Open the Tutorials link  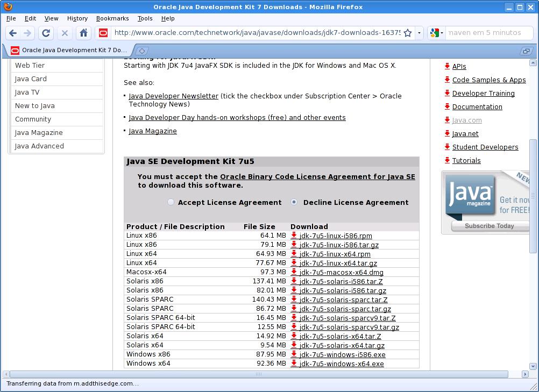pyautogui.click(x=466, y=160)
